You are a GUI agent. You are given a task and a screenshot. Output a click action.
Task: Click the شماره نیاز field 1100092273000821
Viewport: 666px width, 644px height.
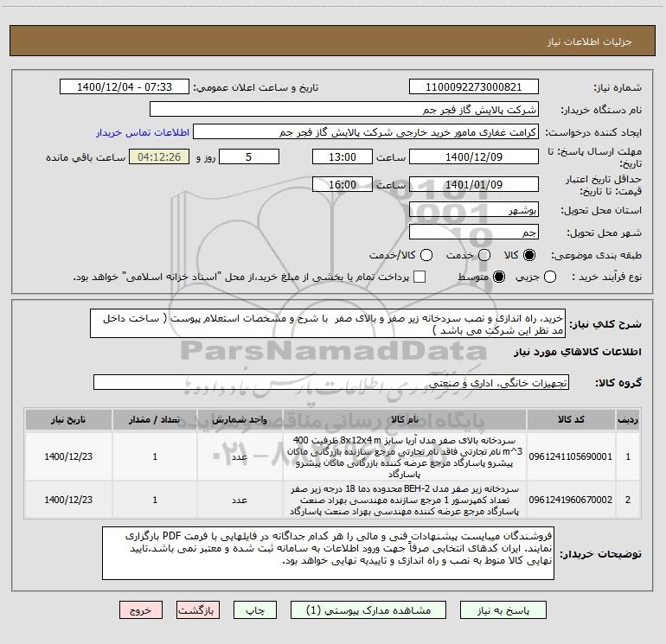coord(474,86)
